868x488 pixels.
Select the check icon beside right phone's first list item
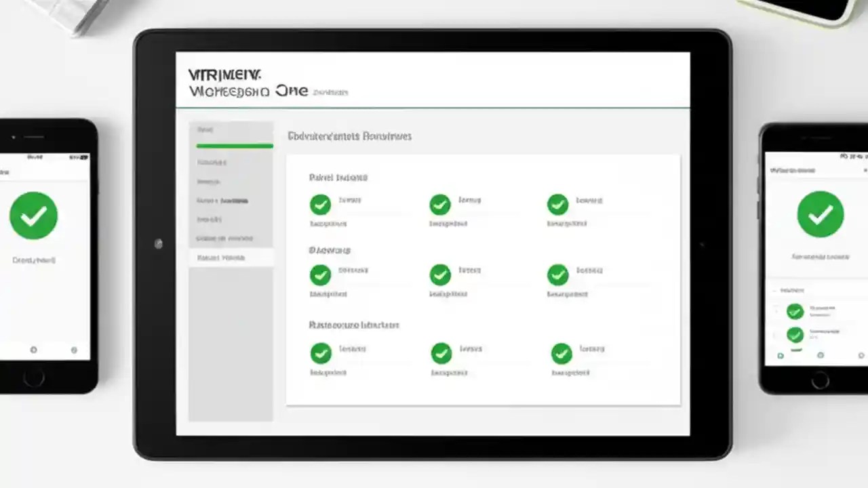point(795,312)
